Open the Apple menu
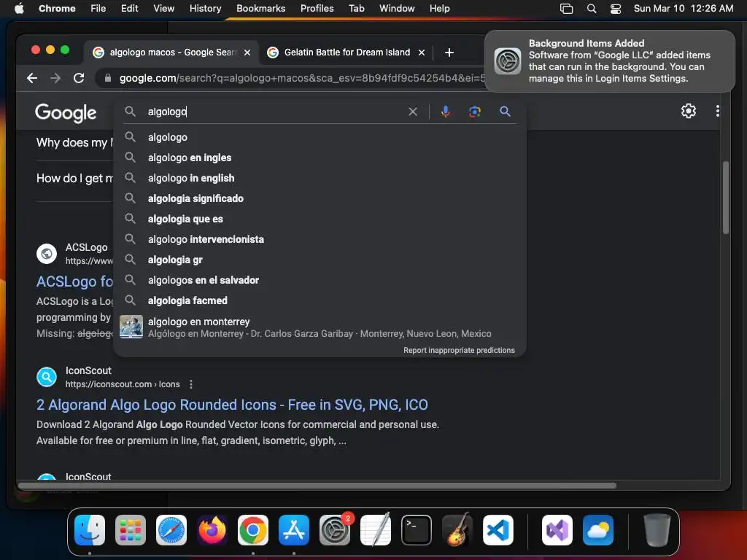 19,9
